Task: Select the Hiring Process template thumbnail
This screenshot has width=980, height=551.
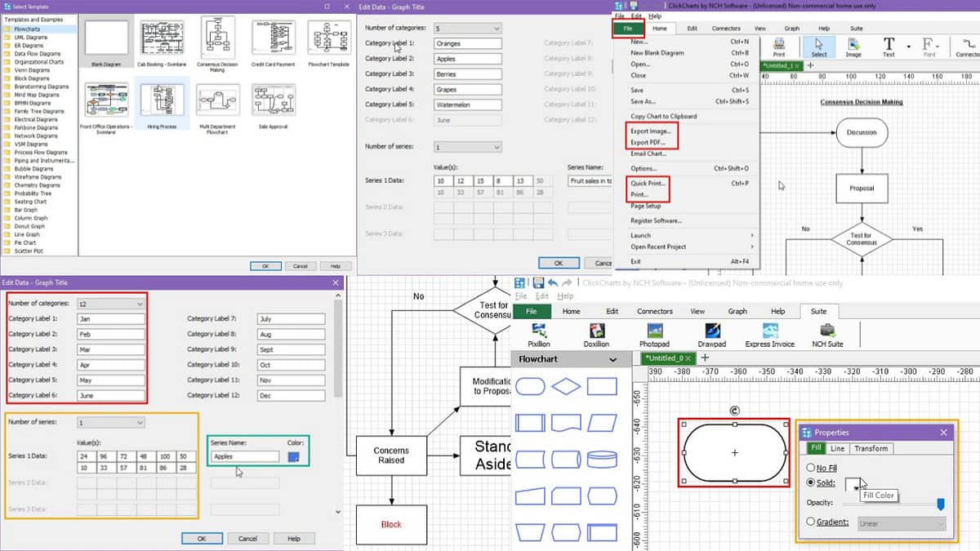Action: click(162, 104)
